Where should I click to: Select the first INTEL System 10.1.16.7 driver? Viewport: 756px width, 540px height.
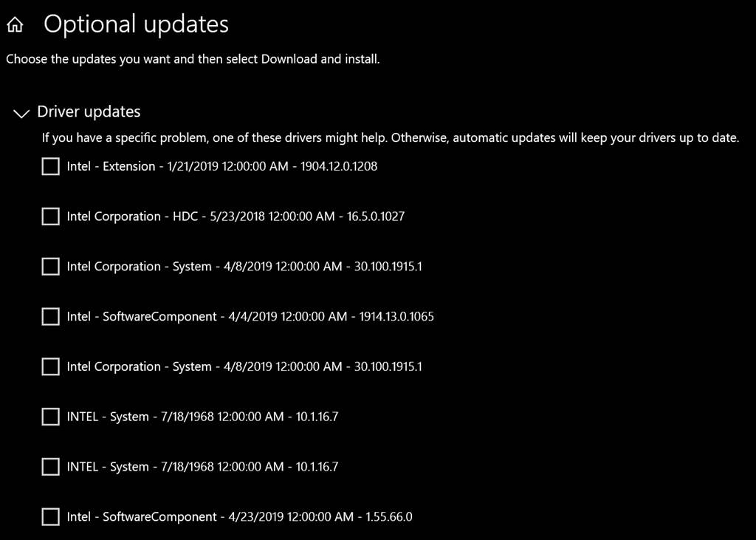click(50, 417)
